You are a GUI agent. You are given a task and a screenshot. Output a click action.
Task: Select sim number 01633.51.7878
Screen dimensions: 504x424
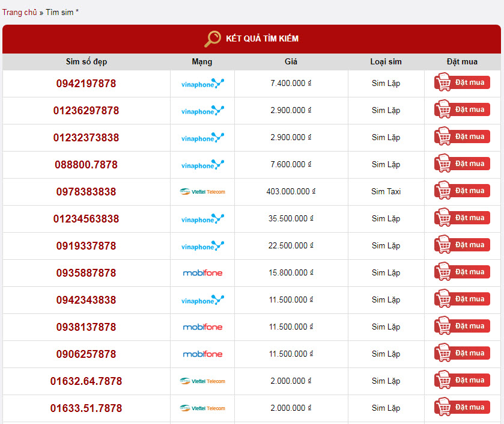(86, 408)
